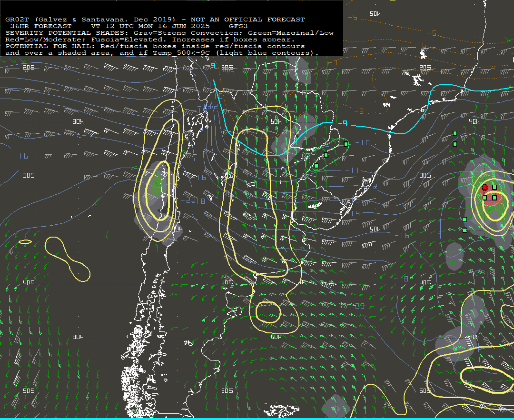Click the '50W' label at the top edge
Image resolution: width=514 pixels, height=420 pixels.
point(376,13)
